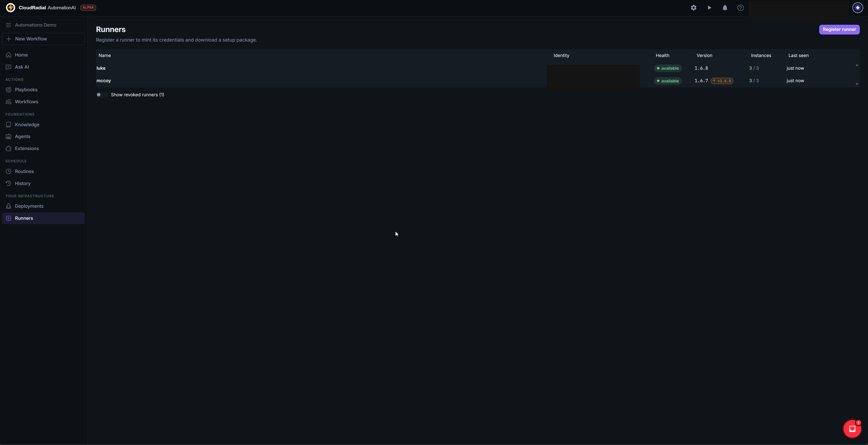Click the play icon in top bar
The image size is (868, 445).
tap(709, 7)
